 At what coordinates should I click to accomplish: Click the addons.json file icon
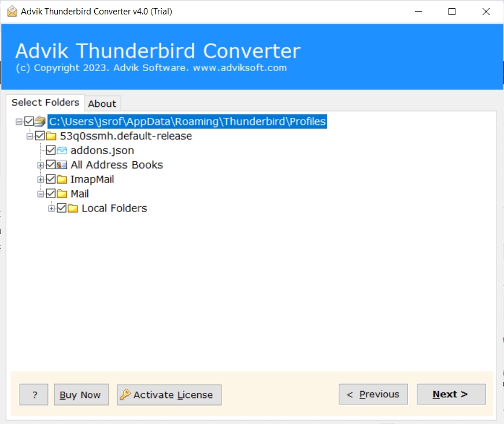click(61, 150)
